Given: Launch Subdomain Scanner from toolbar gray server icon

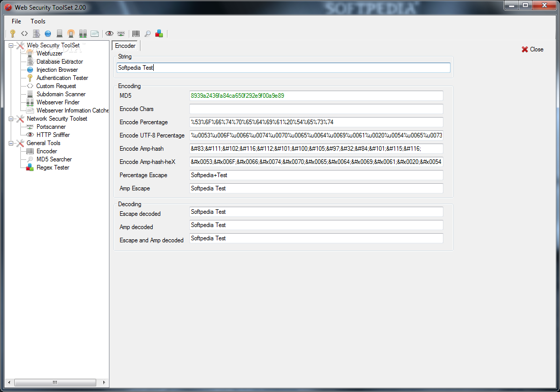Looking at the screenshot, I should (x=60, y=34).
